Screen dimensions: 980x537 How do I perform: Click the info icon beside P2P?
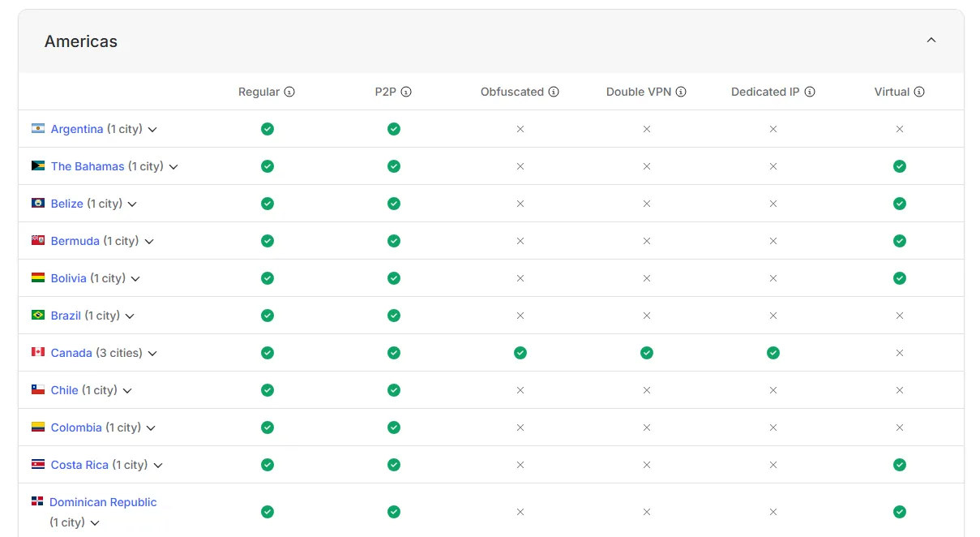coord(406,92)
